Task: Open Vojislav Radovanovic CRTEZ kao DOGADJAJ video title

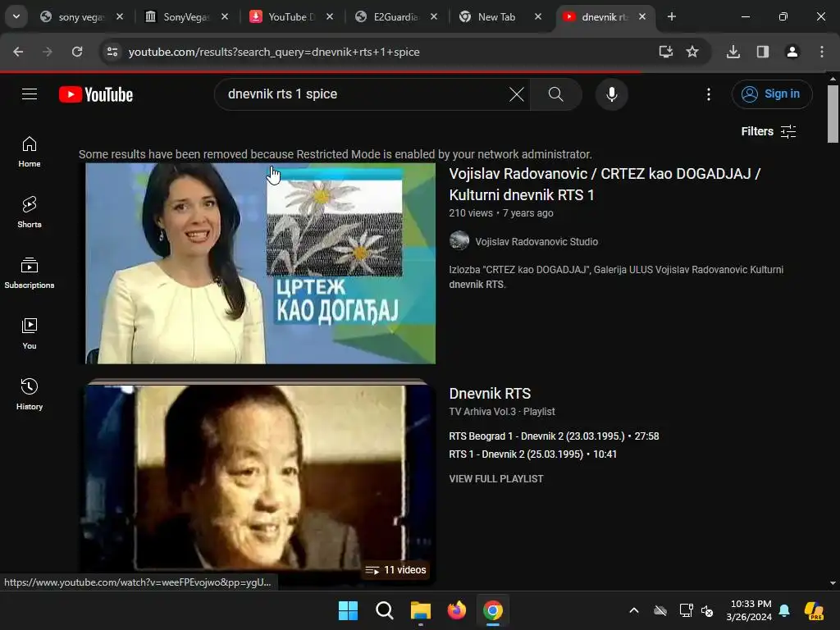Action: tap(605, 185)
